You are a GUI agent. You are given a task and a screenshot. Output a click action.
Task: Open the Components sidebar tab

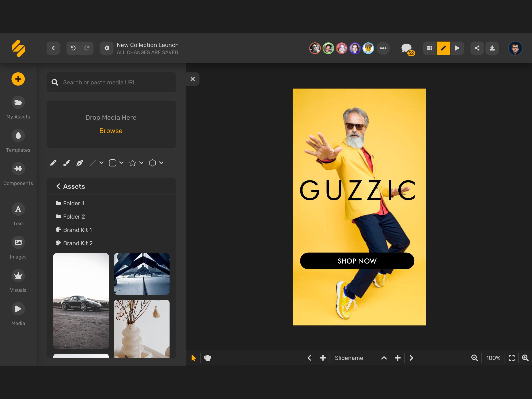point(18,174)
